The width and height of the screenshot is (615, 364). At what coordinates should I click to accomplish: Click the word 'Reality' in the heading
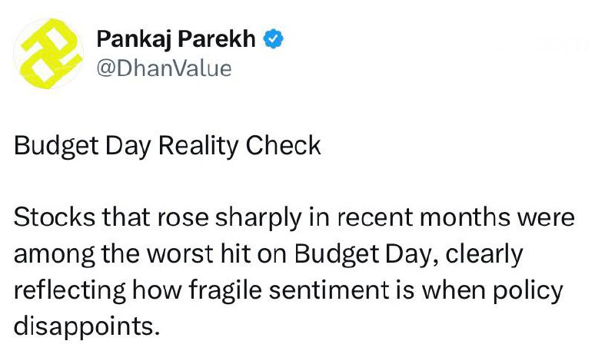point(198,146)
